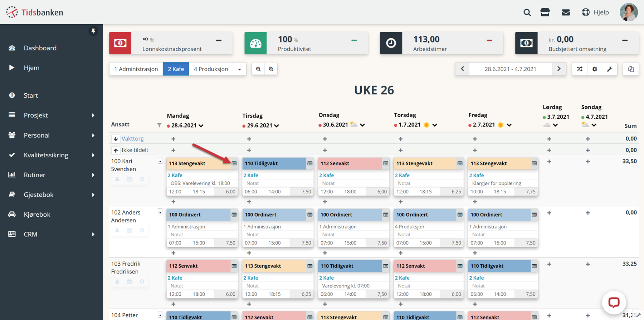
Task: Go to the previous week
Action: (x=462, y=69)
